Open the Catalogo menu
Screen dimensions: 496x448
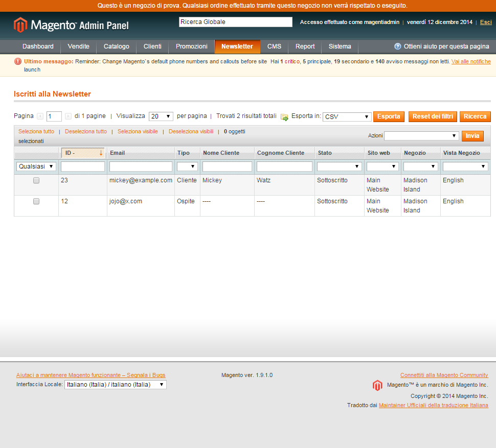click(117, 46)
